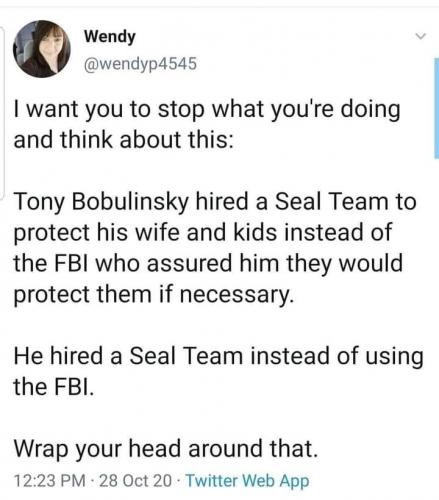Expand the tweet options chevron
This screenshot has height=500, width=439.
point(421,36)
